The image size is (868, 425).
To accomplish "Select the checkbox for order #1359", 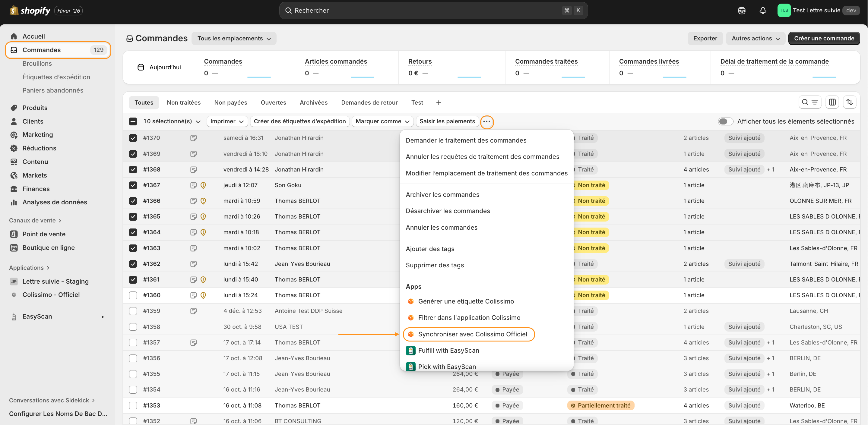I will click(133, 311).
